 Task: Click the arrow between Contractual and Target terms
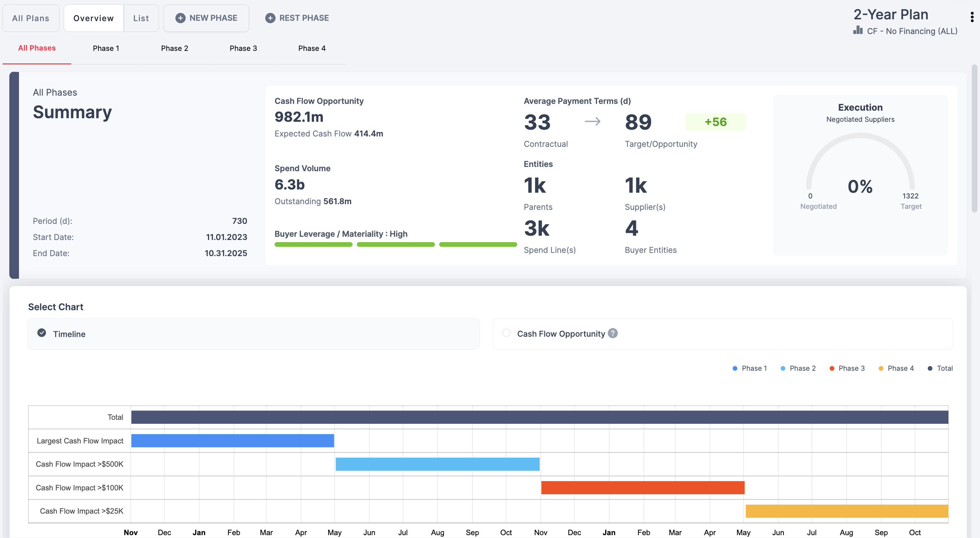pyautogui.click(x=592, y=121)
